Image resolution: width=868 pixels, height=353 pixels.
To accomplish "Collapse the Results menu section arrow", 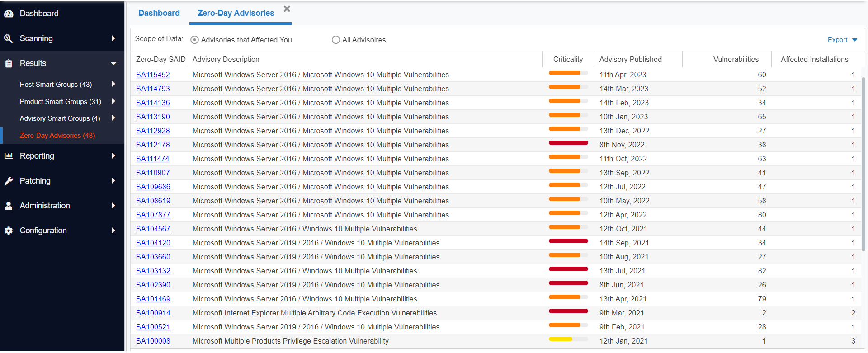I will click(113, 63).
